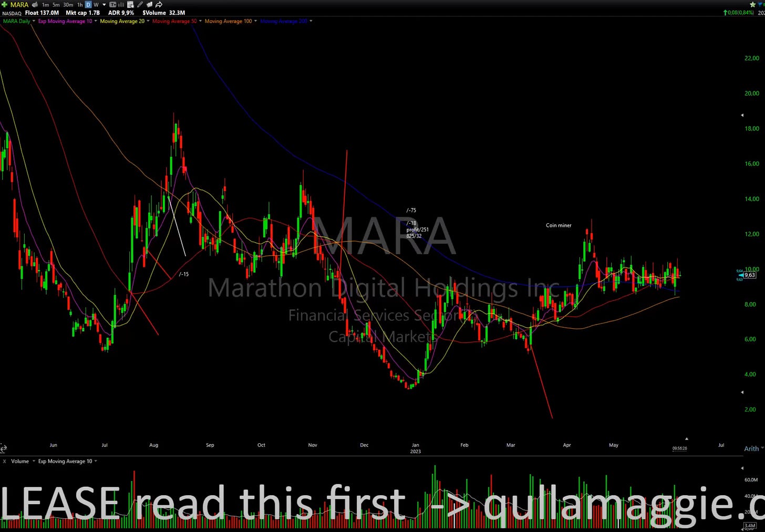
Task: Click the 9,63 current price label
Action: [750, 275]
